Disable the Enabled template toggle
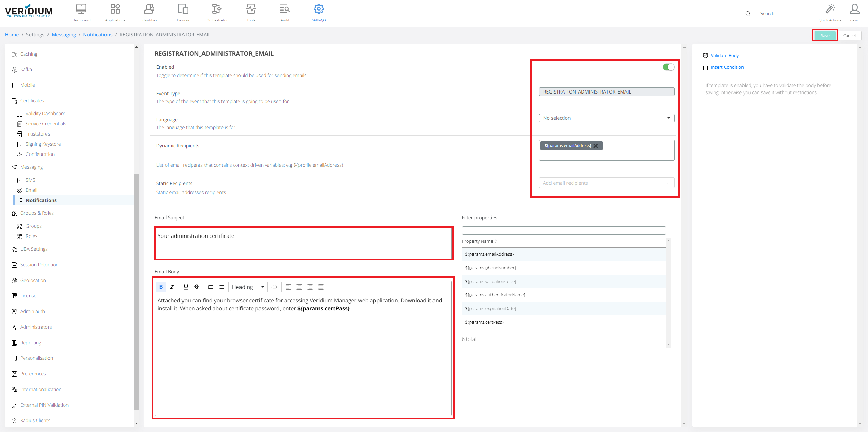Viewport: 868px width, 432px height. [668, 67]
